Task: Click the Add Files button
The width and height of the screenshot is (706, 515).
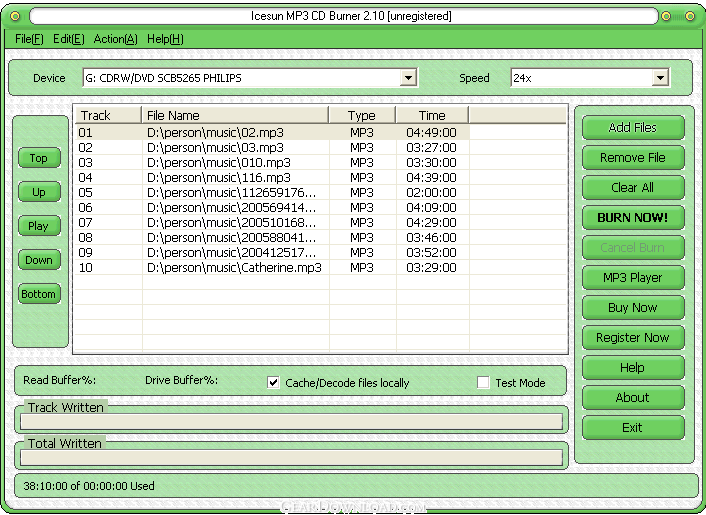Action: (x=633, y=127)
